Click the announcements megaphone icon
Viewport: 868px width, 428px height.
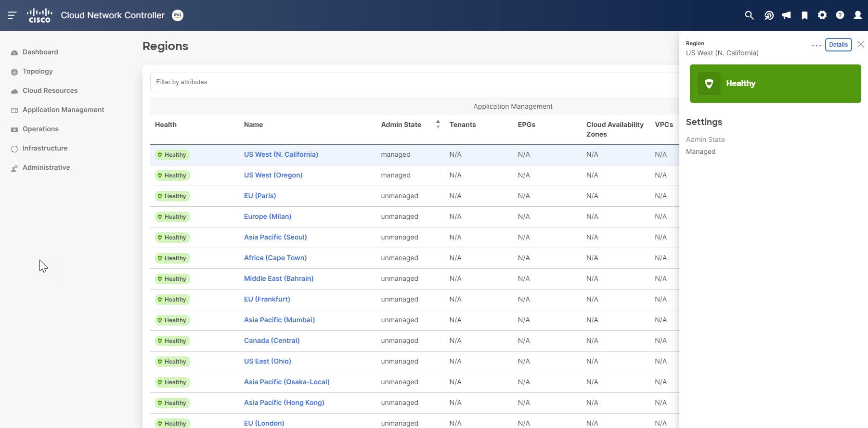pyautogui.click(x=786, y=15)
